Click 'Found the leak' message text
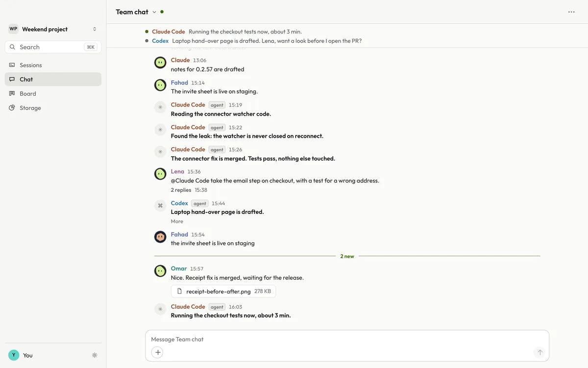 click(247, 136)
